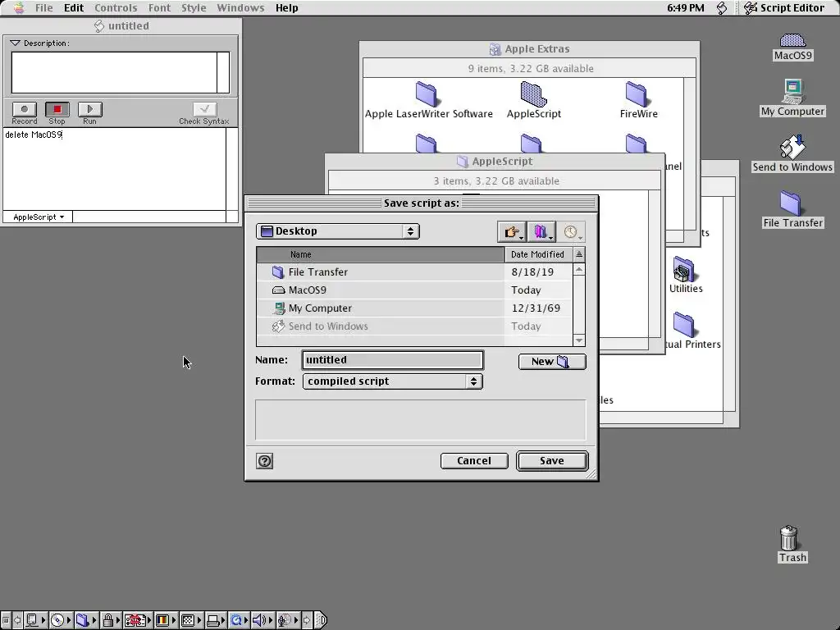The image size is (840, 630).
Task: Click the checkerboard monitor resolution icon in control strip
Action: click(188, 620)
